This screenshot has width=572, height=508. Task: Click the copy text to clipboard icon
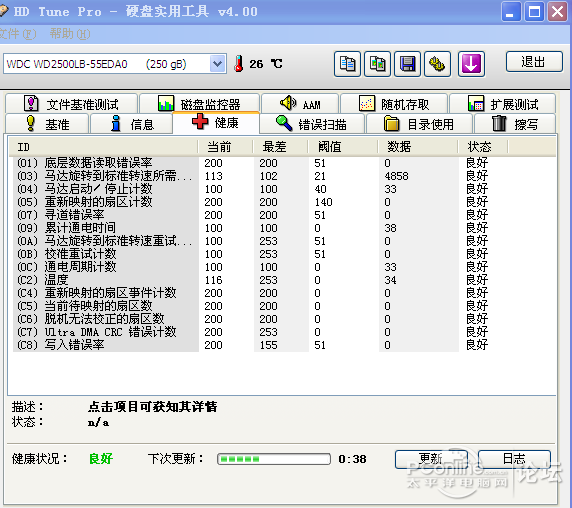click(347, 64)
